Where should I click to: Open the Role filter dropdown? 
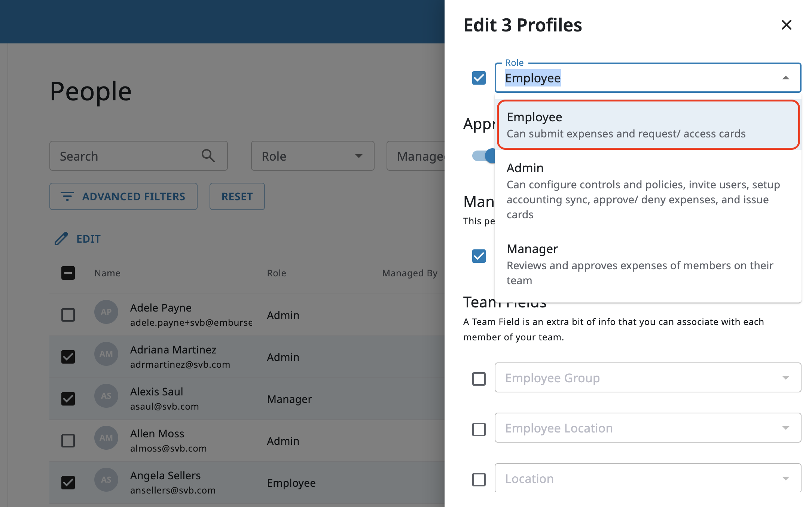click(x=312, y=156)
